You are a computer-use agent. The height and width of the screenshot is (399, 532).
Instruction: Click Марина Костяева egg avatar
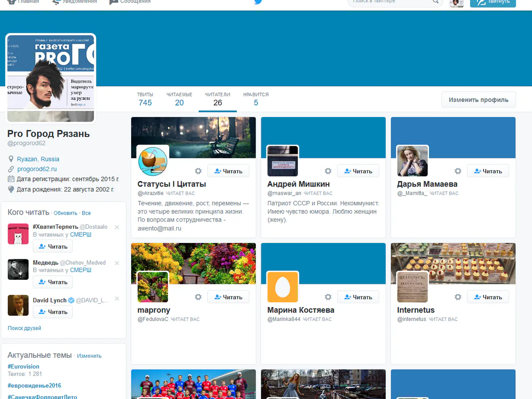tap(283, 287)
